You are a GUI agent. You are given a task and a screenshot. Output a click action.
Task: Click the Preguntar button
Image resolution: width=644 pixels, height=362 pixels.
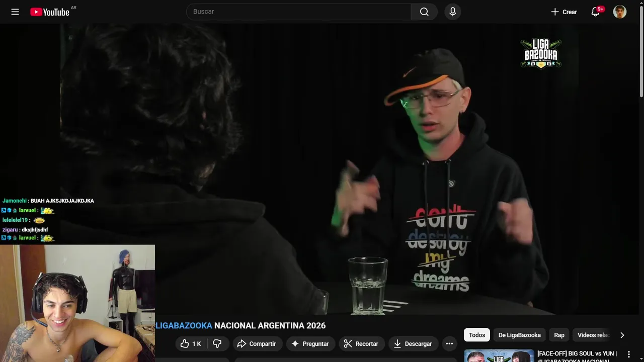pos(310,343)
